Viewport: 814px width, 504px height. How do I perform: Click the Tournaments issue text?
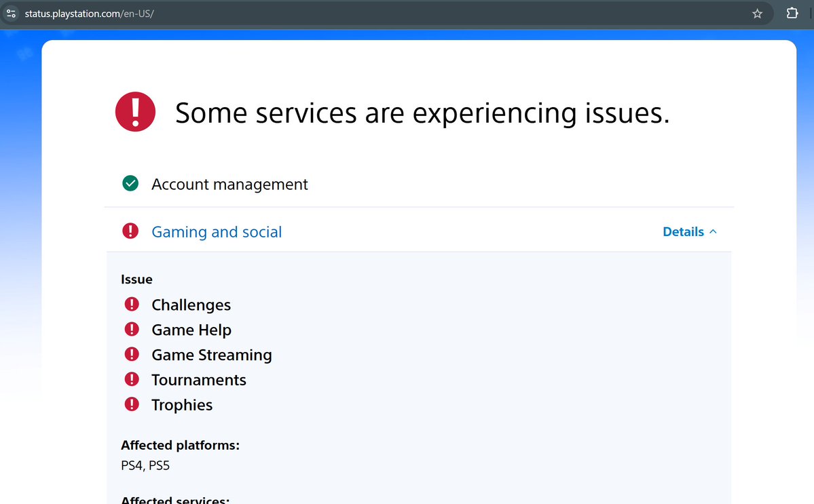[x=199, y=380]
